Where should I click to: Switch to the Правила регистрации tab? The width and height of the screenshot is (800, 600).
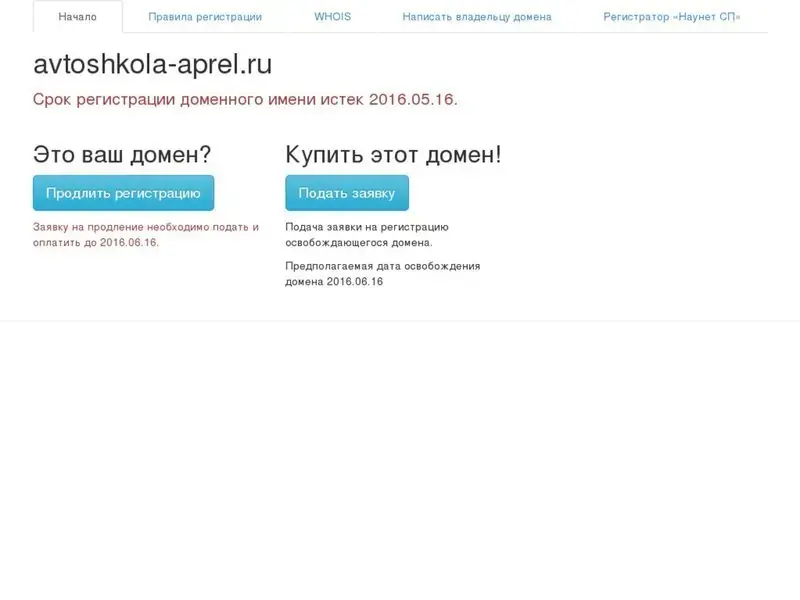coord(205,17)
